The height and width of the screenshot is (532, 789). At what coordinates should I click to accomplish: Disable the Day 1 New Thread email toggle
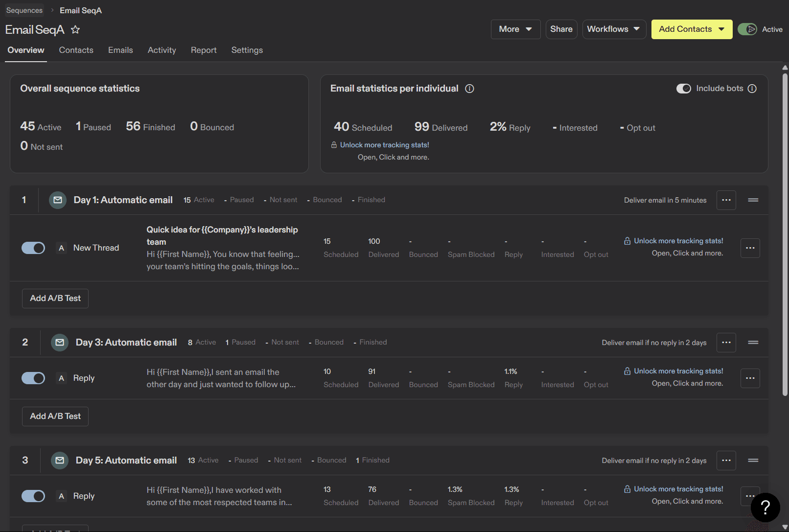(33, 248)
